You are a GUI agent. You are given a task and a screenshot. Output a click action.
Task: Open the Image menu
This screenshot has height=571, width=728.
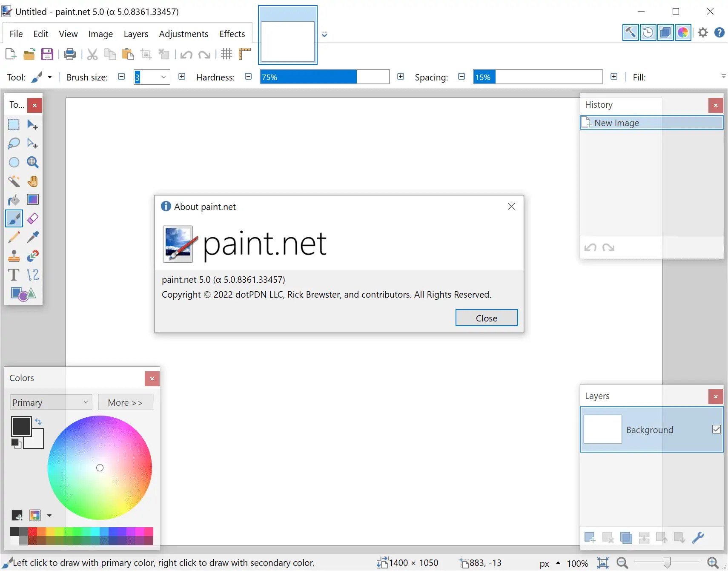click(x=100, y=34)
